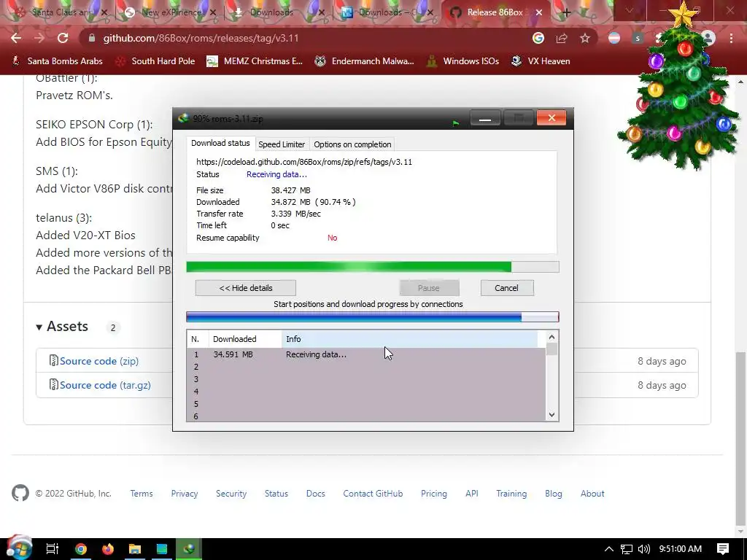Open Task View from taskbar

coord(53,549)
